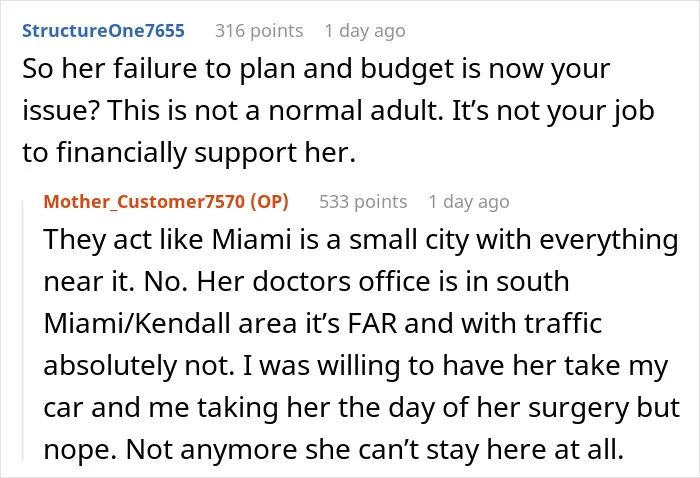The image size is (700, 478).
Task: Click the line starting 'near it. No.'
Action: click(306, 282)
